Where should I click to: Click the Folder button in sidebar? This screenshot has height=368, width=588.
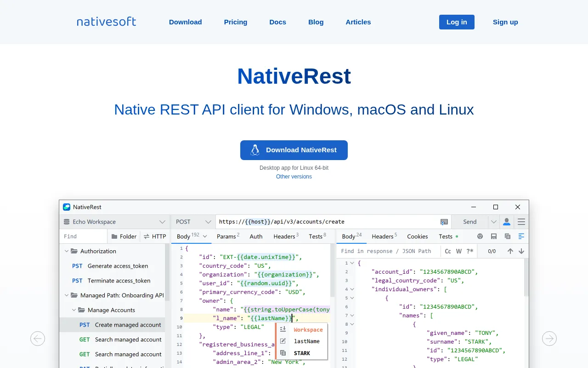click(x=124, y=236)
